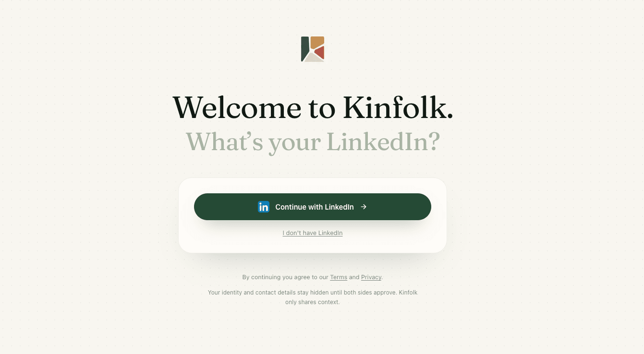Click the "By continuing you agree to our" text

coord(285,277)
